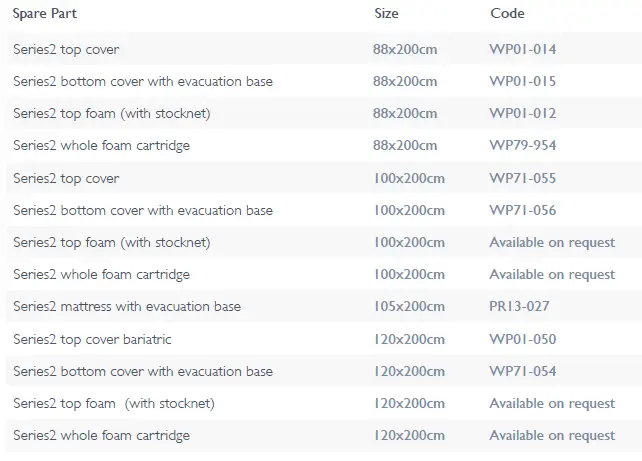Click the size cell beside WP79-954

[405, 146]
